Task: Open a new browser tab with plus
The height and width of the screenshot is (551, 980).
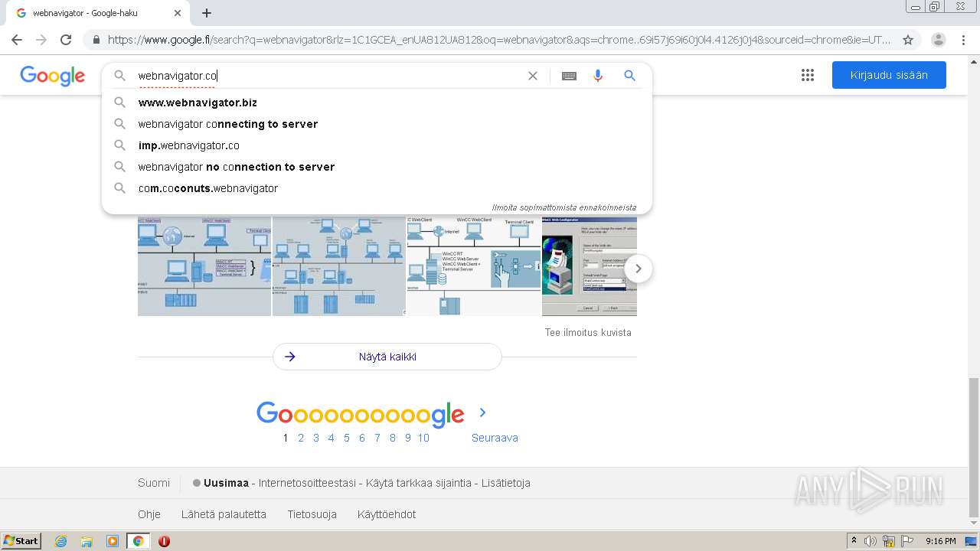Action: pos(207,13)
